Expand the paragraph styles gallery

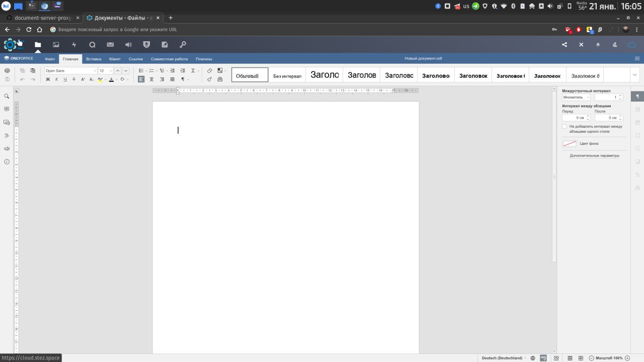[x=634, y=75]
